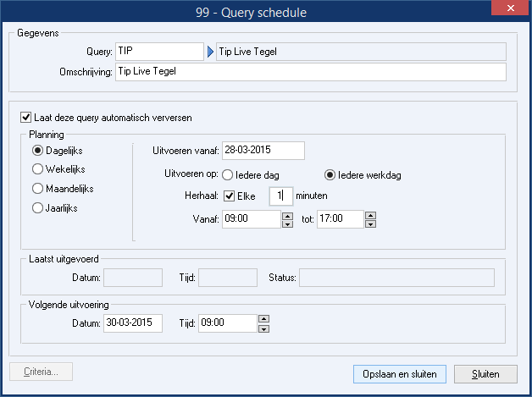Image resolution: width=532 pixels, height=397 pixels.
Task: Click 'Opslaan en sluiten' button
Action: click(x=400, y=374)
